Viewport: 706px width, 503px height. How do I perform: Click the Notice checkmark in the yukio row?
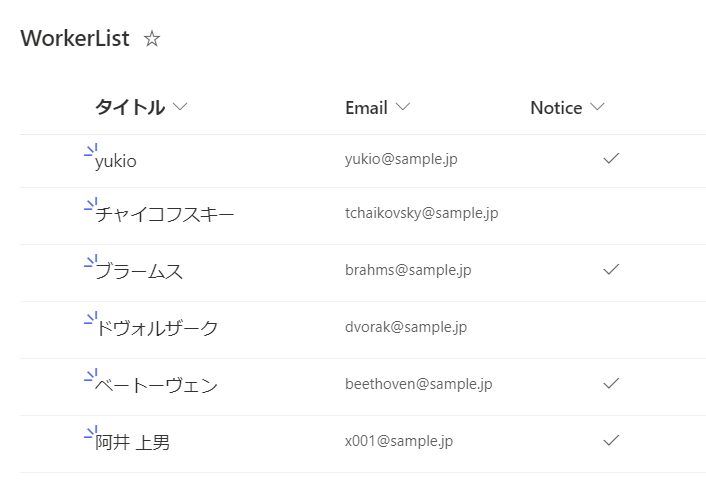(x=611, y=159)
